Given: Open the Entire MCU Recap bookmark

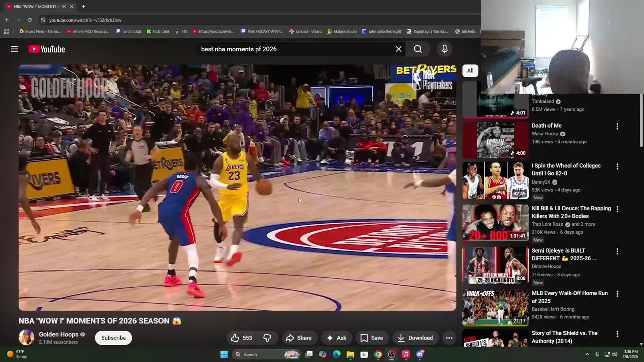Looking at the screenshot, I should 87,31.
